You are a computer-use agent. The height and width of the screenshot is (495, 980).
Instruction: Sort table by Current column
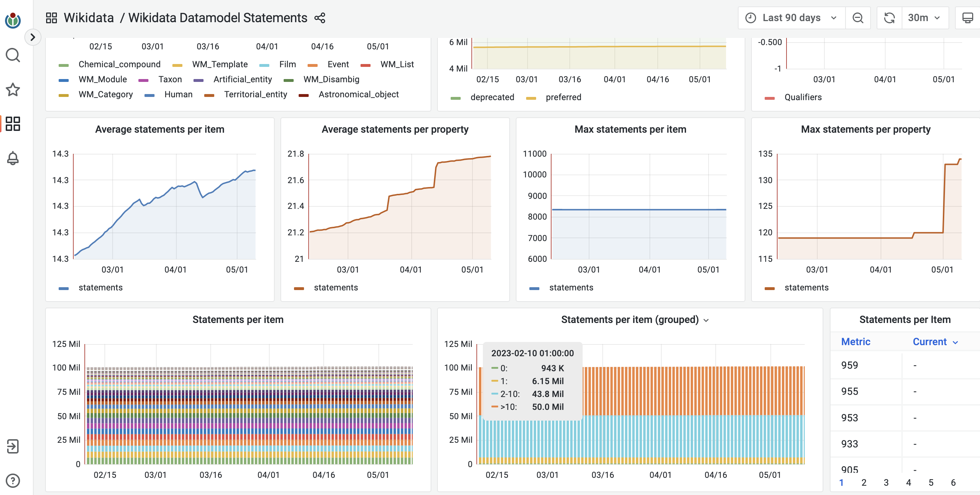[930, 342]
